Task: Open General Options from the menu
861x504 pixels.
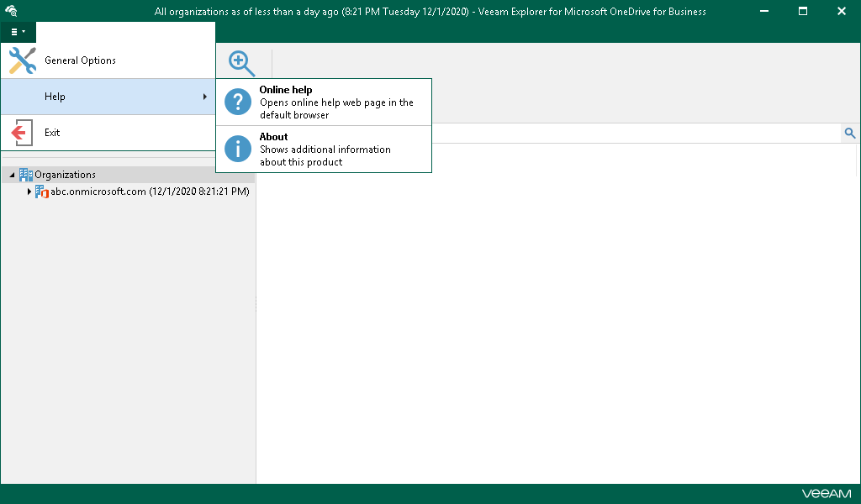Action: [108, 60]
